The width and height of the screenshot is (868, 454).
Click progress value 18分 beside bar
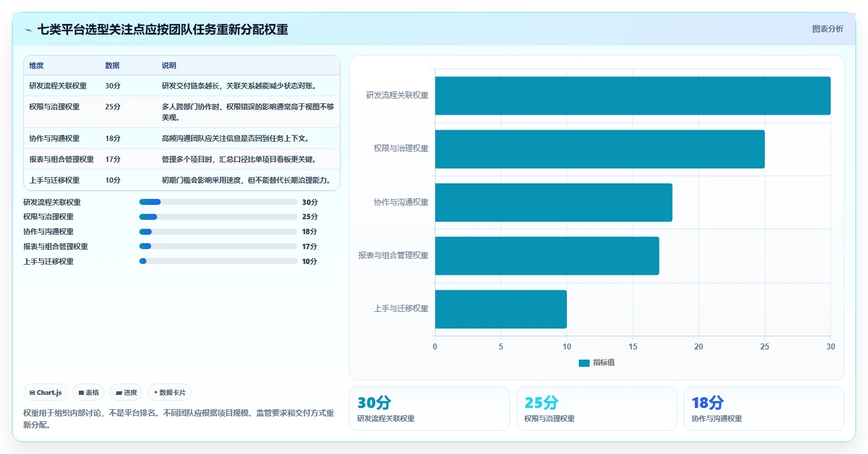pos(310,232)
